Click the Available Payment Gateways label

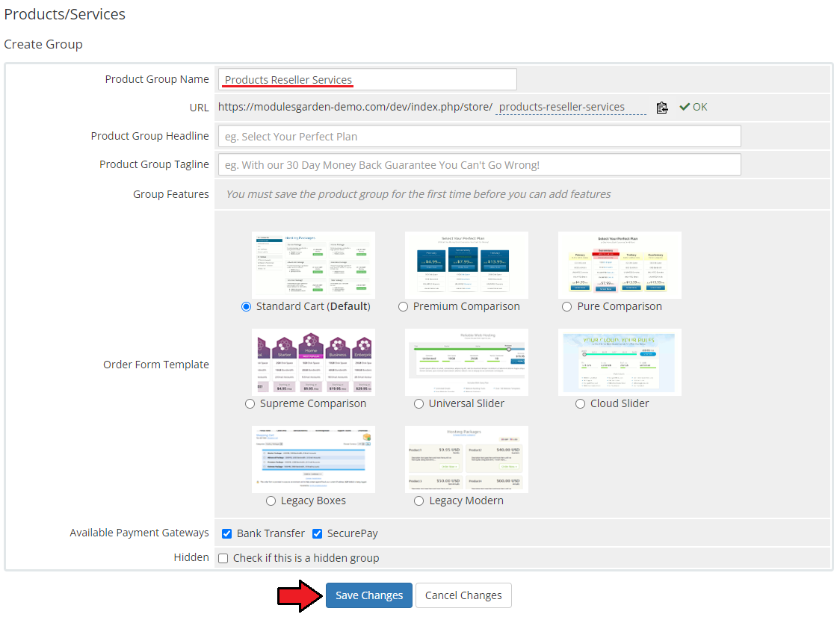click(139, 533)
